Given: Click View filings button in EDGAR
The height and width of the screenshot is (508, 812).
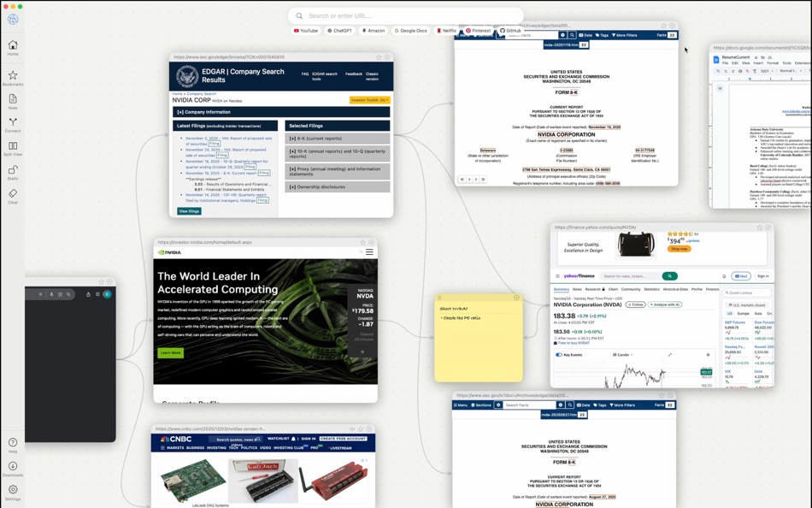Looking at the screenshot, I should pyautogui.click(x=189, y=211).
